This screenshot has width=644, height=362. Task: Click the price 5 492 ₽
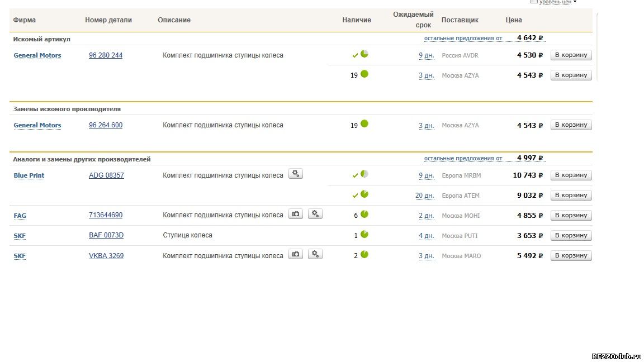pos(530,256)
